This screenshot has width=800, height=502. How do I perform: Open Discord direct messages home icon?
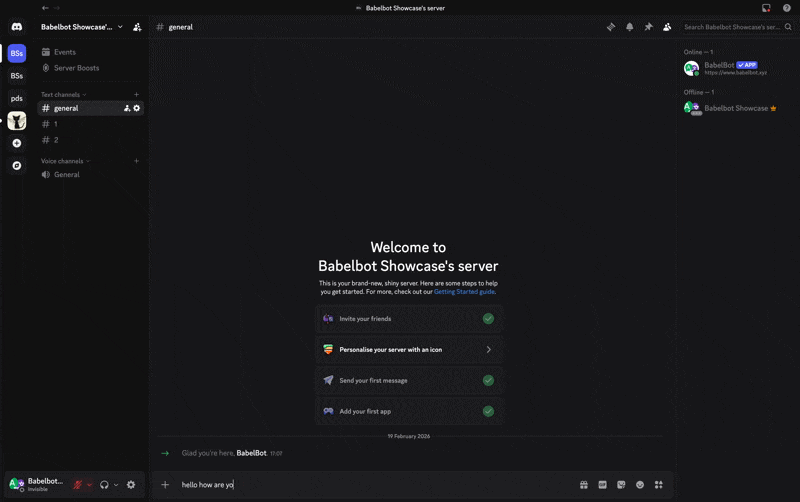pyautogui.click(x=17, y=27)
